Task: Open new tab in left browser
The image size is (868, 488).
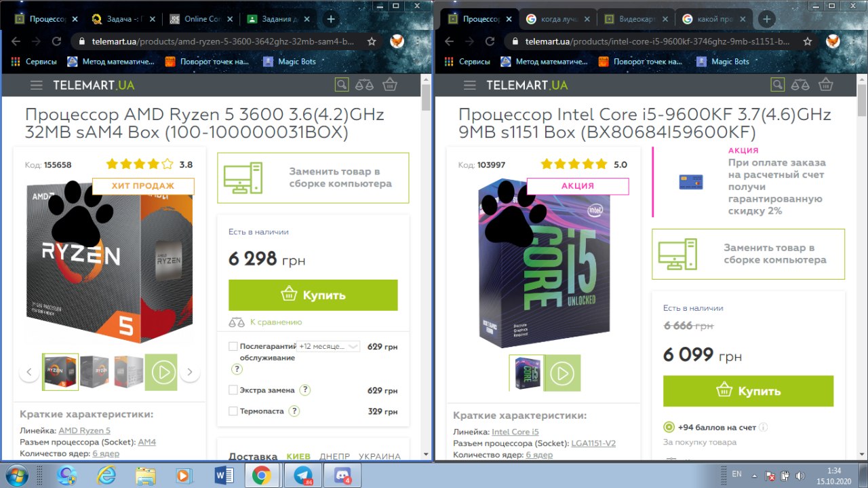Action: [x=331, y=19]
